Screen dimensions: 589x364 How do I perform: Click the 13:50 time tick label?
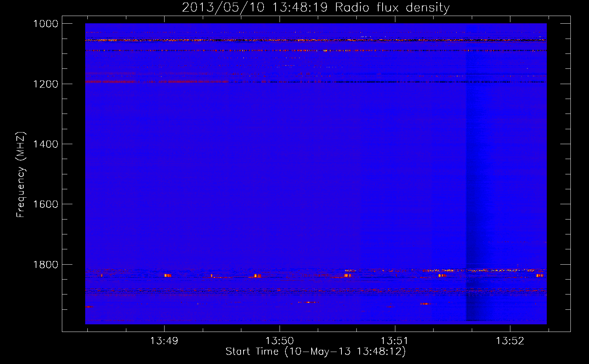[x=280, y=341]
